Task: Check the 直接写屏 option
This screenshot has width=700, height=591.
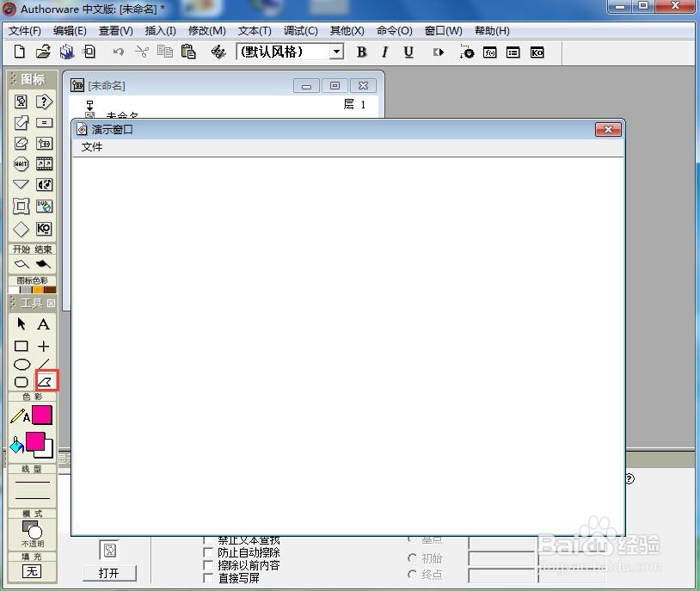Action: coord(206,578)
